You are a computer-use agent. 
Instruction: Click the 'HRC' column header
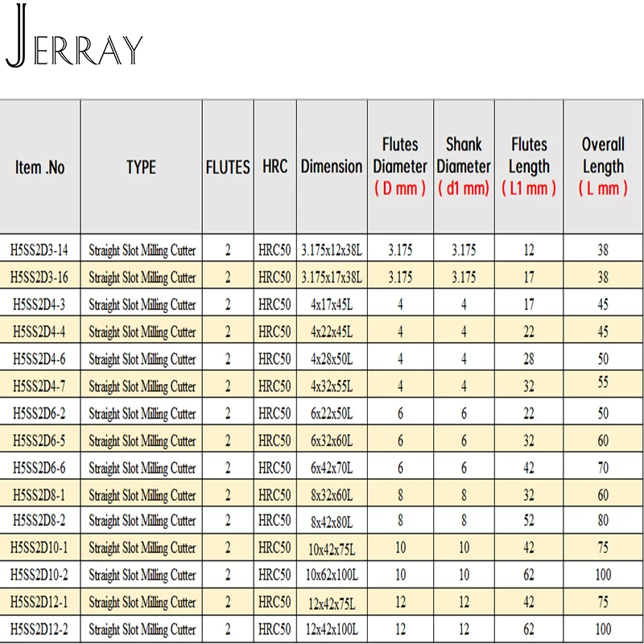275,167
